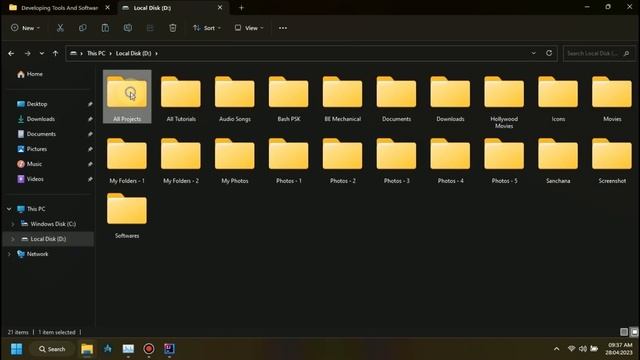Image resolution: width=640 pixels, height=360 pixels.
Task: Select the All Tutorials folder
Action: tap(181, 98)
